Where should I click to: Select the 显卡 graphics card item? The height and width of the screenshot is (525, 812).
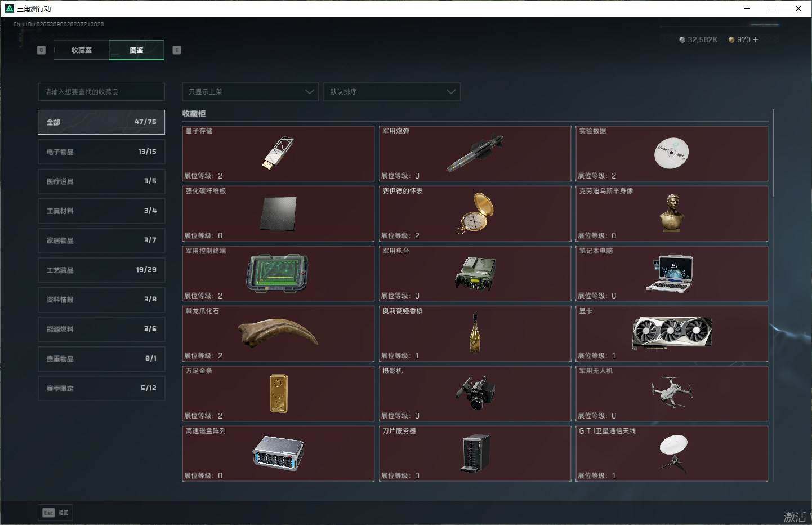coord(672,333)
